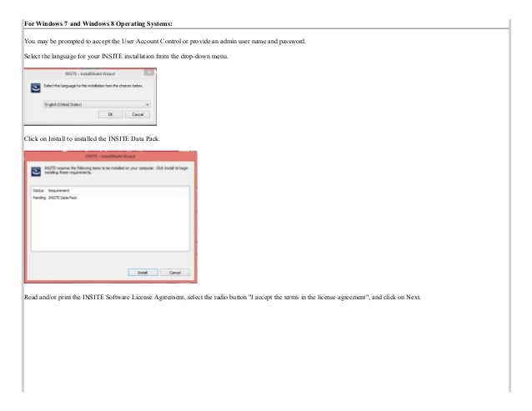Click the InstallShield icon in requirements dialog
The height and width of the screenshot is (411, 532).
(36, 171)
